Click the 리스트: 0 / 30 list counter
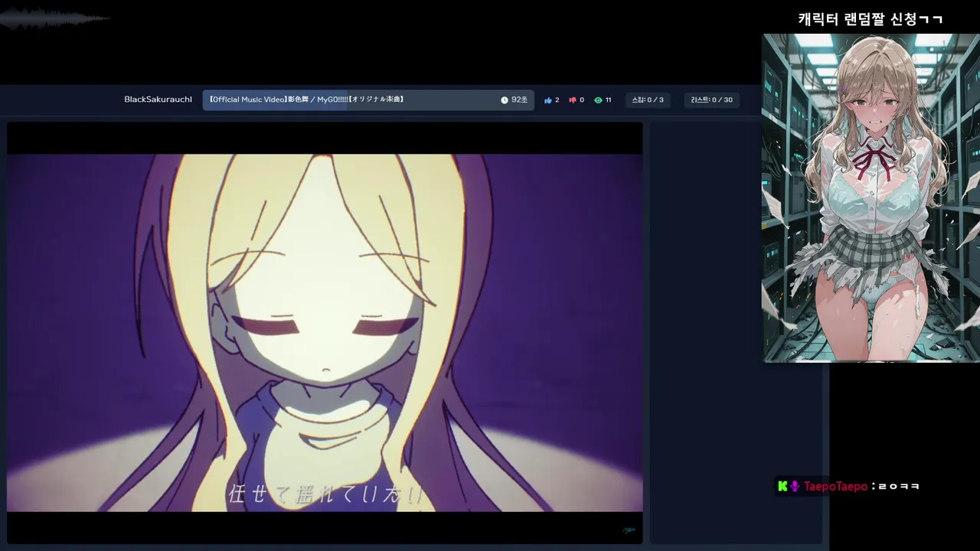980x551 pixels. (x=711, y=100)
